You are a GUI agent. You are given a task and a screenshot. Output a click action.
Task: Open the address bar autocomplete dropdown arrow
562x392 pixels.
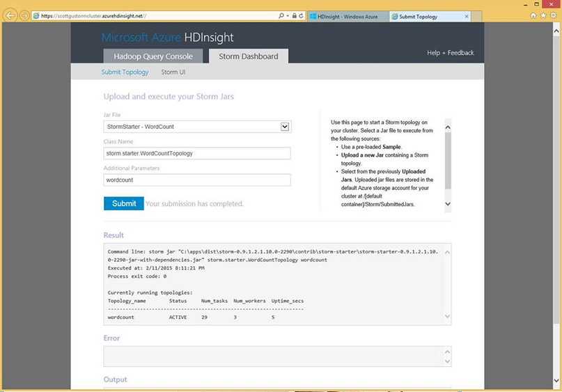pos(288,16)
